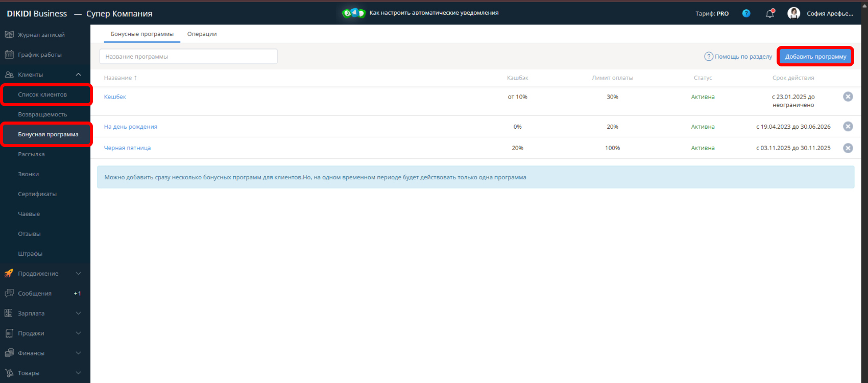868x383 pixels.
Task: Delete the Кешбек program with X icon
Action: click(x=848, y=97)
